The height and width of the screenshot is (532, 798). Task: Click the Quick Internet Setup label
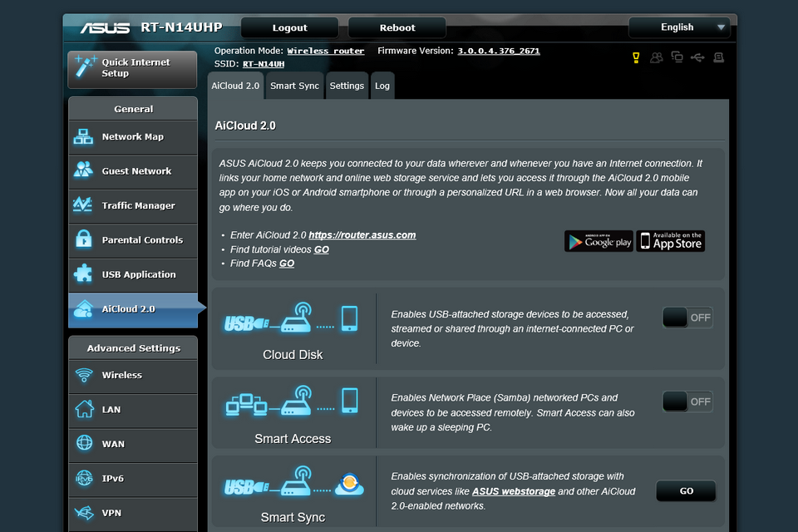click(x=135, y=67)
